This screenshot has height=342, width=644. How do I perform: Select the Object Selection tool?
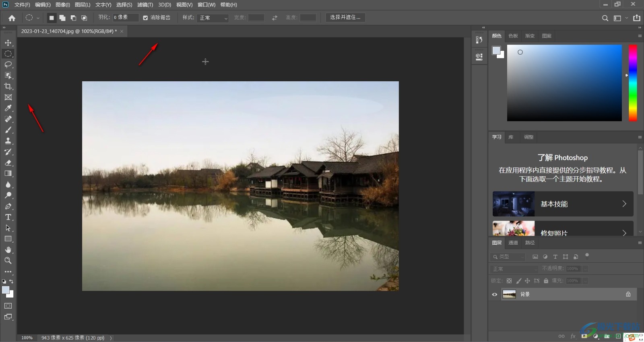pyautogui.click(x=8, y=75)
